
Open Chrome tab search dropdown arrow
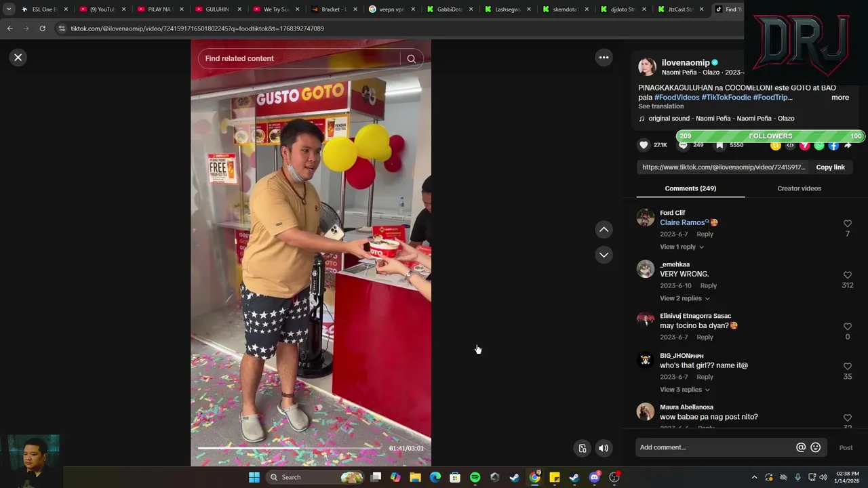(9, 9)
